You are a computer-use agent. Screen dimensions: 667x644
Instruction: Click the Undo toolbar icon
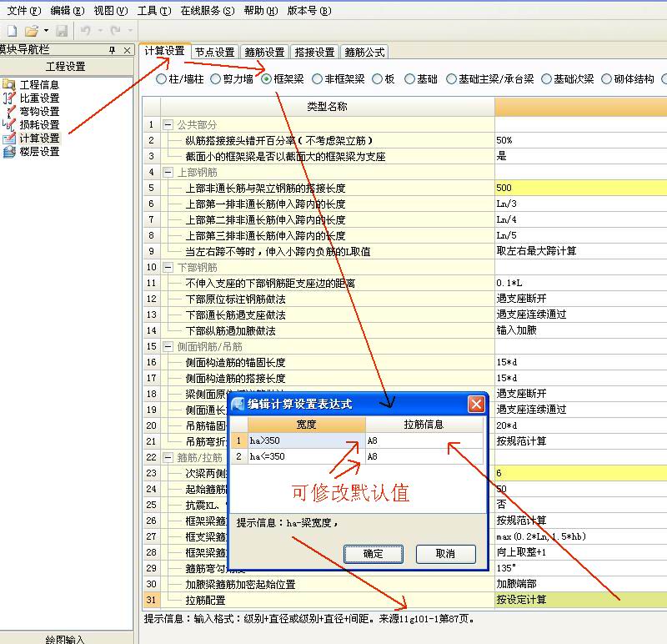click(86, 31)
